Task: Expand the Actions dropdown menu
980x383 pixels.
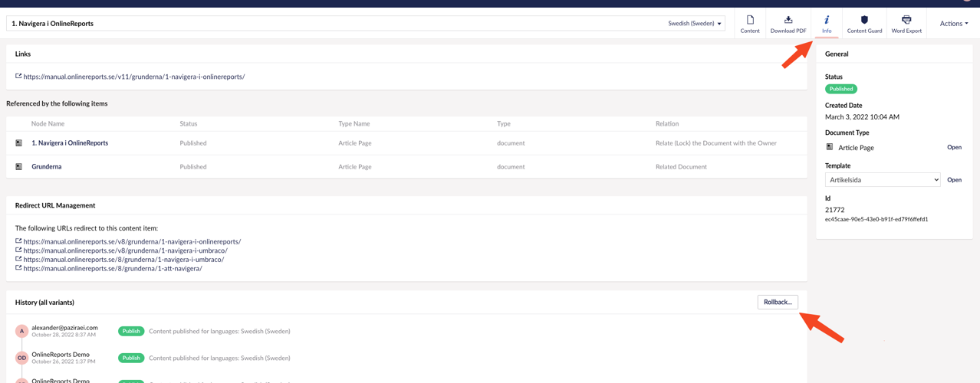Action: (x=953, y=24)
